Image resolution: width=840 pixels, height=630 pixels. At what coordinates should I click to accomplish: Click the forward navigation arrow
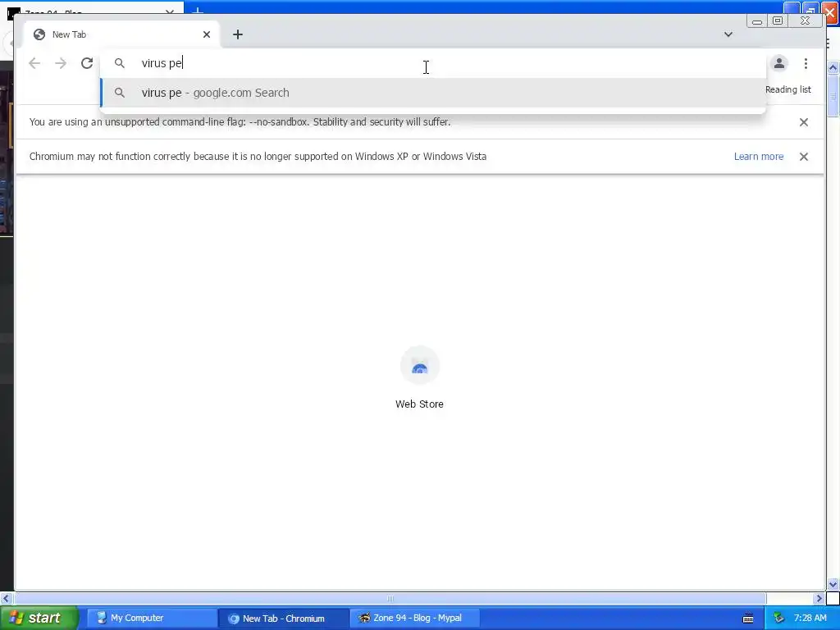pos(61,63)
